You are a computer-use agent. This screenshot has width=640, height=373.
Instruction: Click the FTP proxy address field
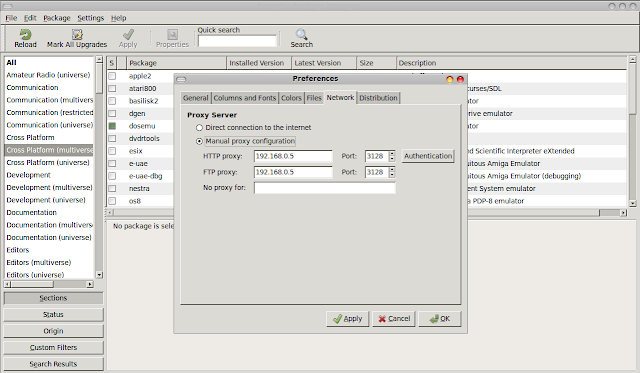293,172
